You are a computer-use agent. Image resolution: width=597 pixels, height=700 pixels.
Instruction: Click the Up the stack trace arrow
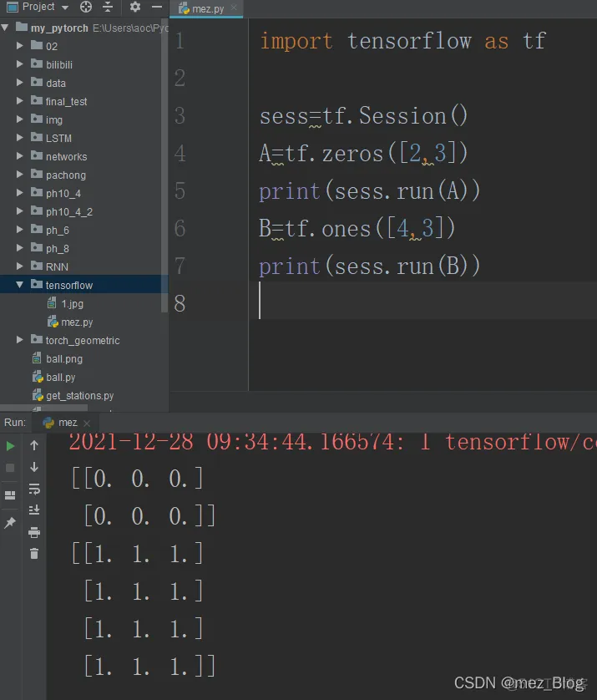[34, 445]
